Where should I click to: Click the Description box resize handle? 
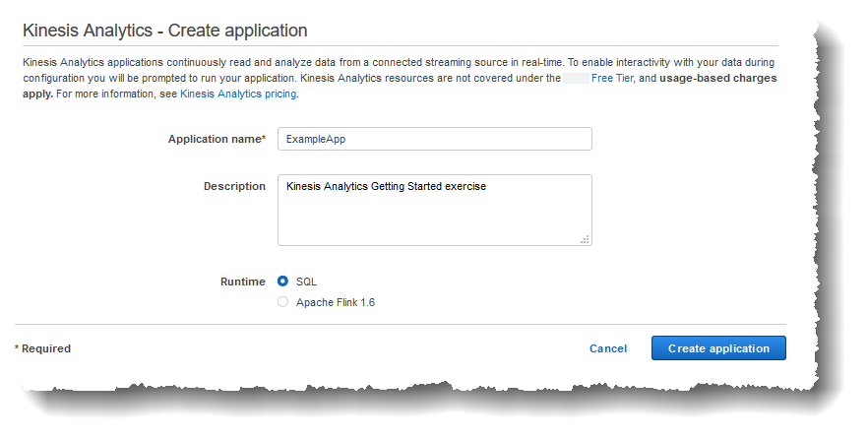585,238
